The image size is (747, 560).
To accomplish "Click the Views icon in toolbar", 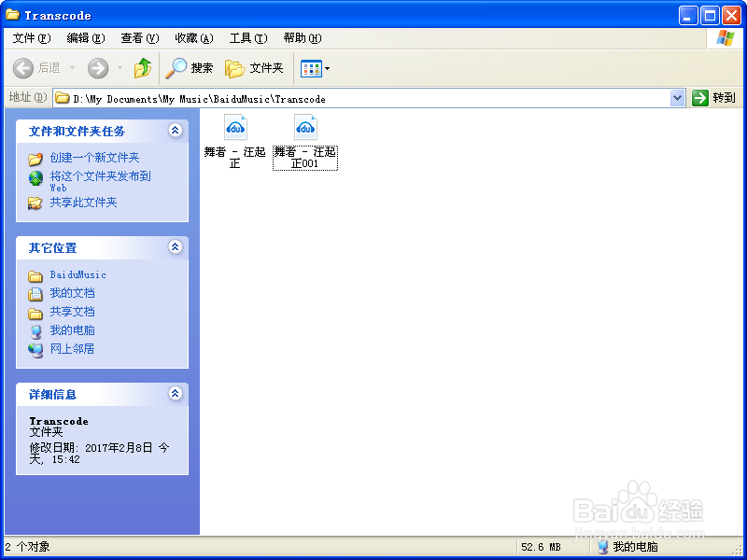I will (311, 68).
